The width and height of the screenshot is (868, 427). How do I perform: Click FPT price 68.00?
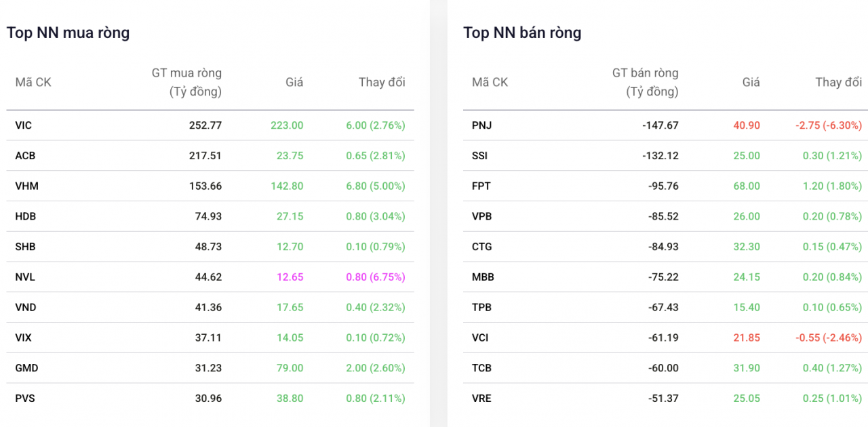[x=747, y=186]
